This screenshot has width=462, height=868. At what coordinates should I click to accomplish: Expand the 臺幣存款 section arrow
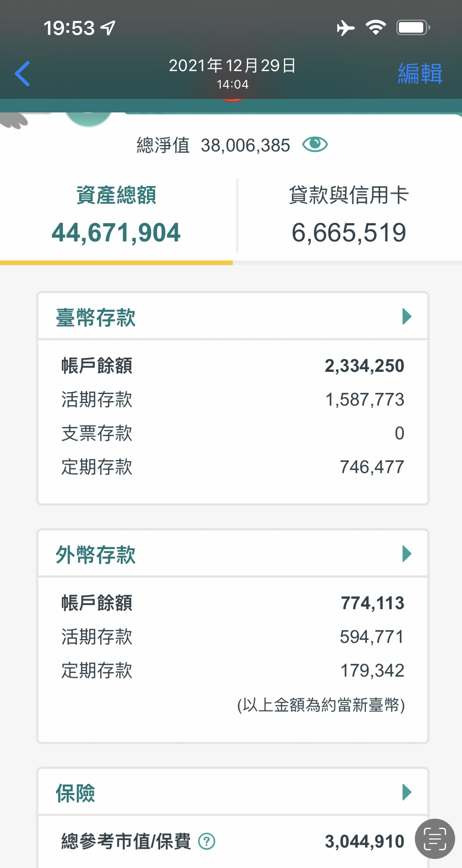click(x=407, y=317)
